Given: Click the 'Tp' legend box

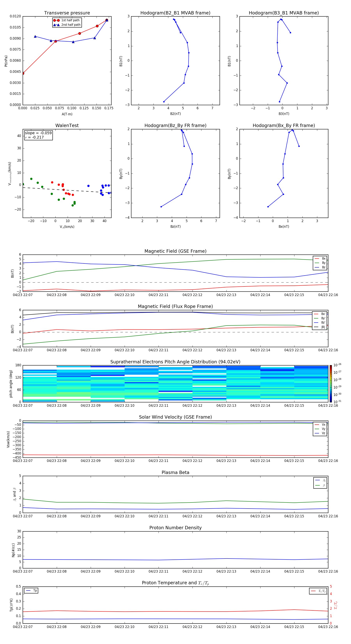Looking at the screenshot, I should tap(31, 591).
